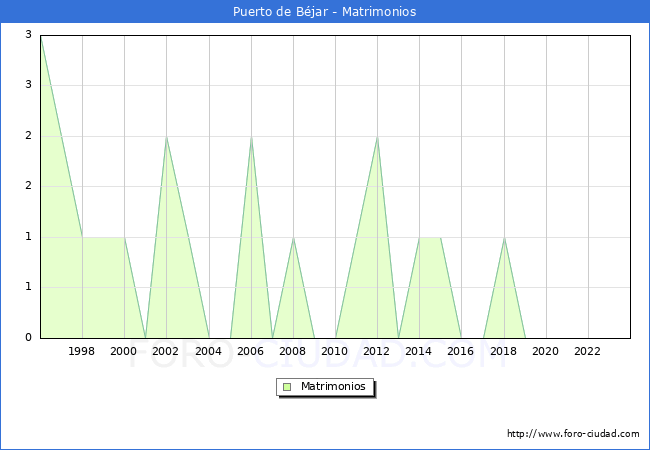This screenshot has height=450, width=650.
Task: Click the 2012 x-axis label
Action: [377, 351]
